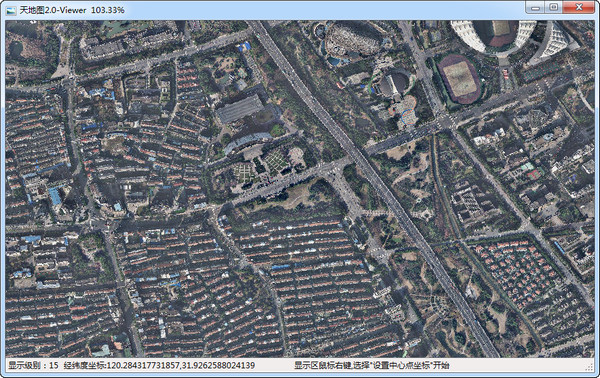Maximize the viewer window

[x=553, y=7]
